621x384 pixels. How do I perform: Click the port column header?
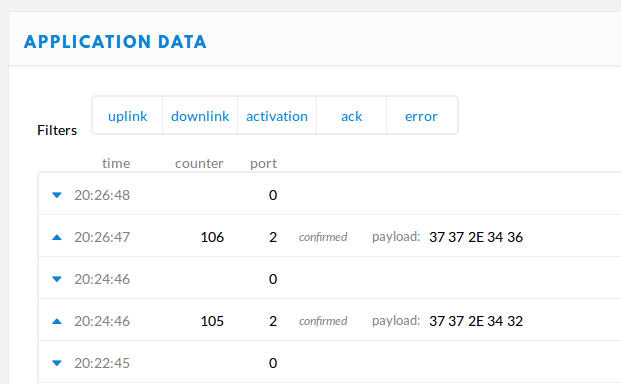(x=263, y=164)
